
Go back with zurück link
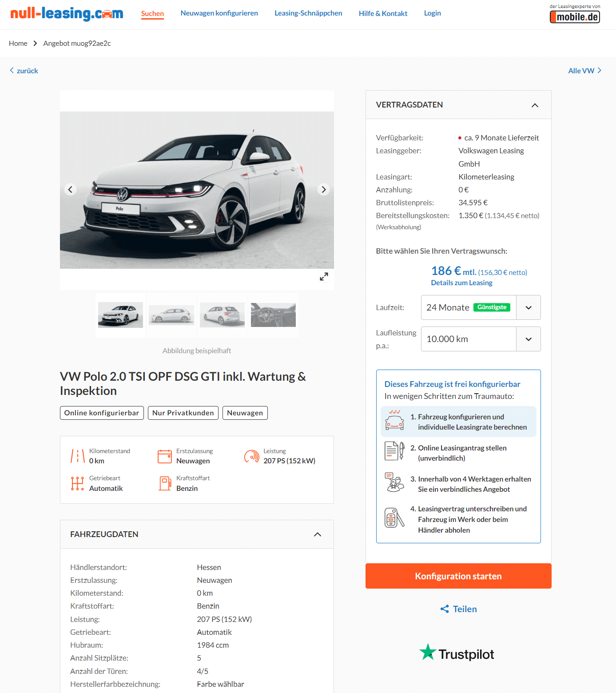(x=24, y=71)
